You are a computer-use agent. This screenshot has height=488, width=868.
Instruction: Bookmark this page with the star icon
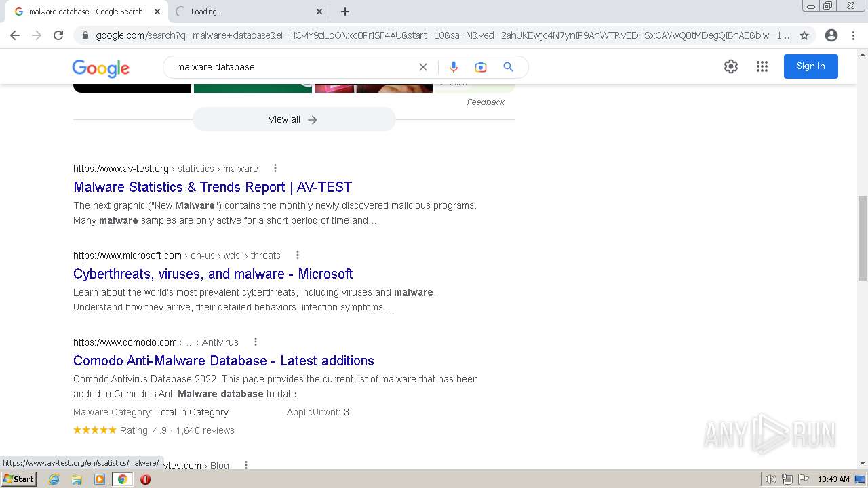click(x=804, y=35)
